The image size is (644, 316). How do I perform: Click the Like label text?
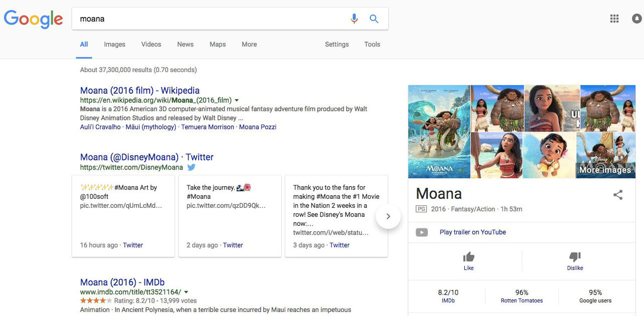(x=469, y=268)
